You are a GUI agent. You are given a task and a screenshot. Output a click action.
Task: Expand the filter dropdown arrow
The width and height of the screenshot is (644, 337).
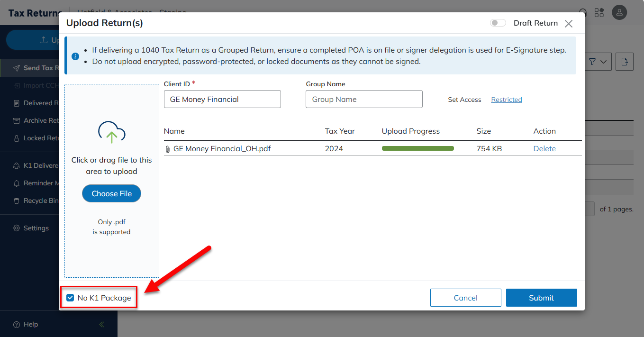point(603,62)
